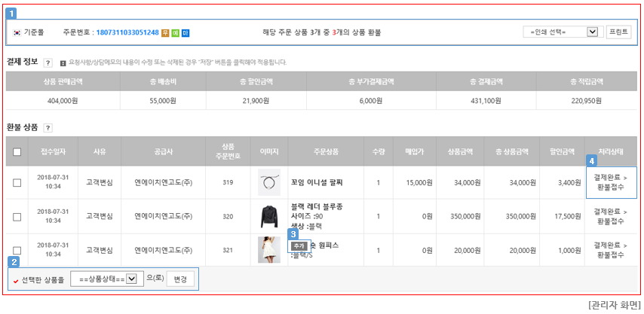
Task: Click the 220,950원 total points value
Action: pos(587,100)
